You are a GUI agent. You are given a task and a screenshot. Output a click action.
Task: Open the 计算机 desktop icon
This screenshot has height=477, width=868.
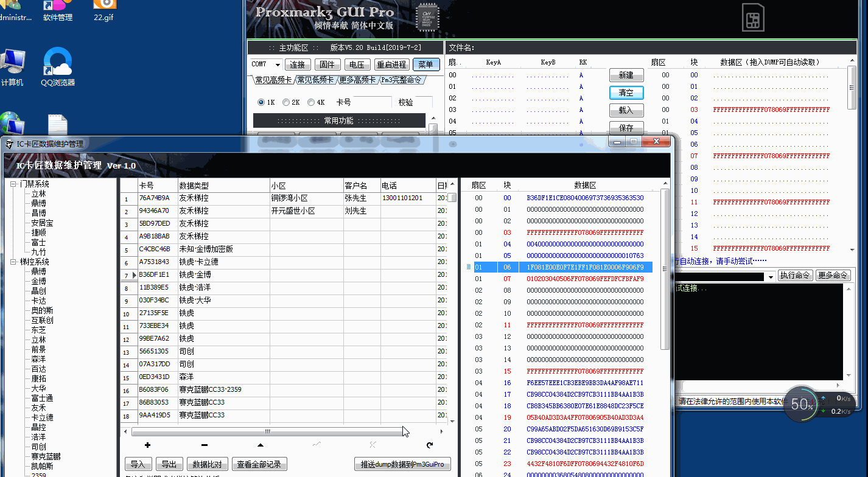coord(12,67)
